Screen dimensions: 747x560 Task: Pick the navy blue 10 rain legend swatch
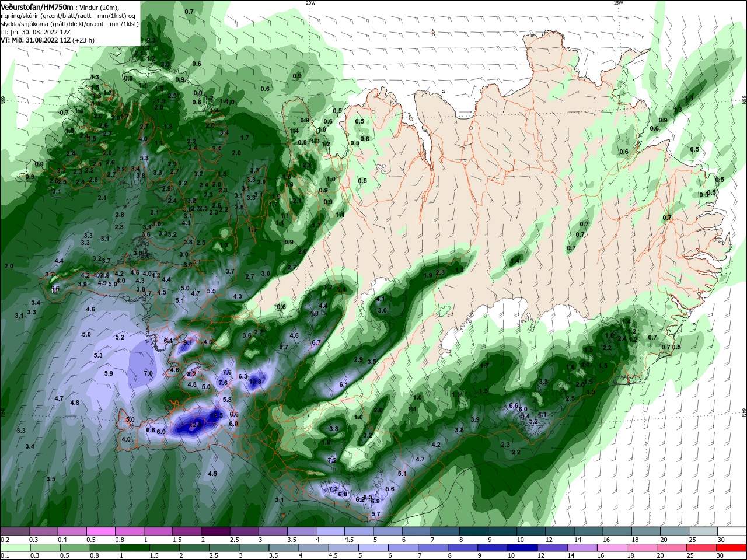click(523, 548)
